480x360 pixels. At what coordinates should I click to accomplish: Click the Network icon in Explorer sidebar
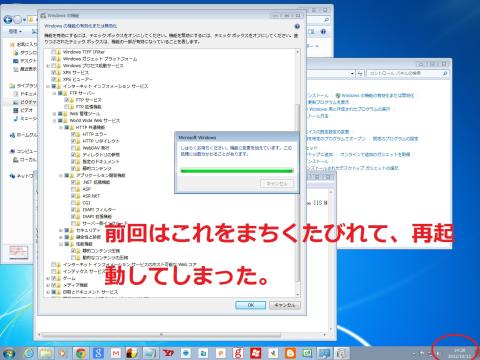[x=12, y=176]
